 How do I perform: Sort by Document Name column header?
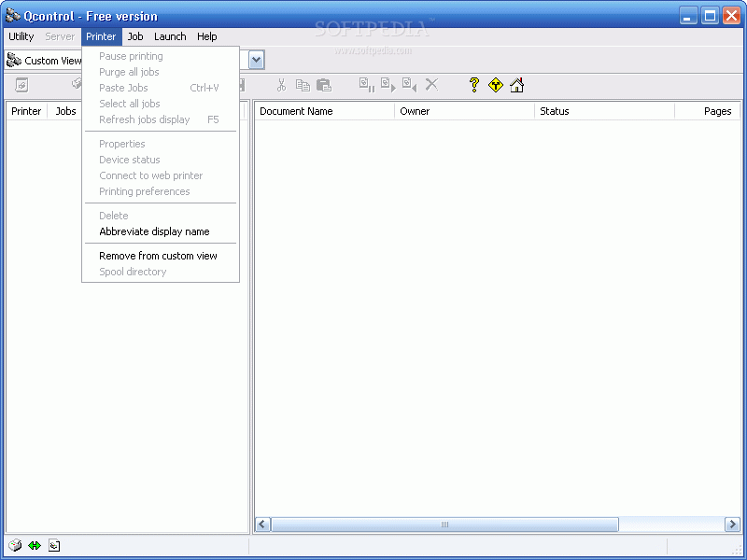[324, 111]
